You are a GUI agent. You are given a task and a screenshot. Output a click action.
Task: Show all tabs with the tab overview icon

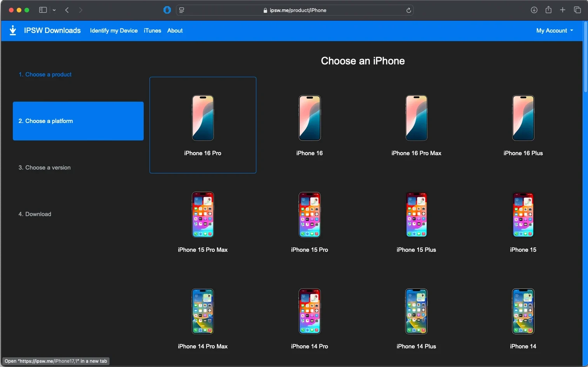click(578, 10)
